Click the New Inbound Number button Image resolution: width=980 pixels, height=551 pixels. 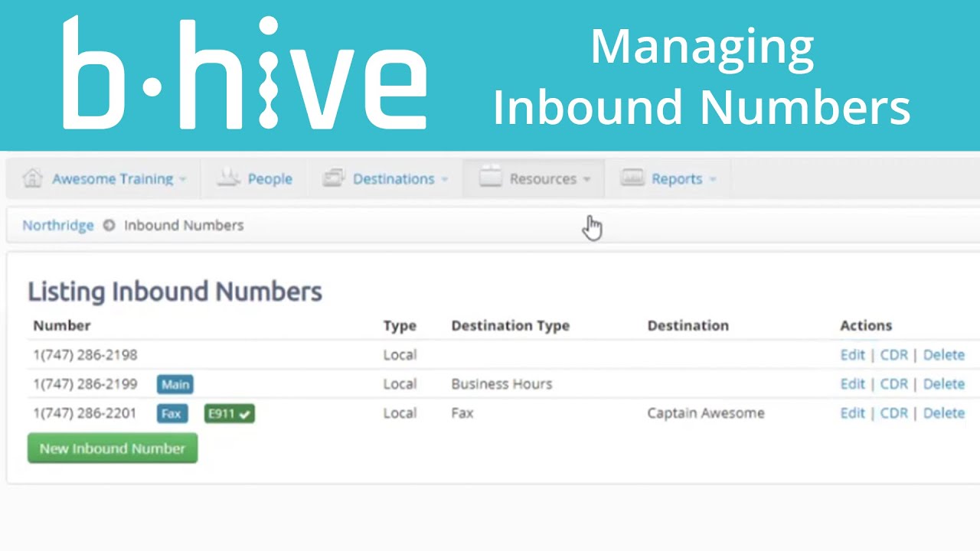pos(113,448)
